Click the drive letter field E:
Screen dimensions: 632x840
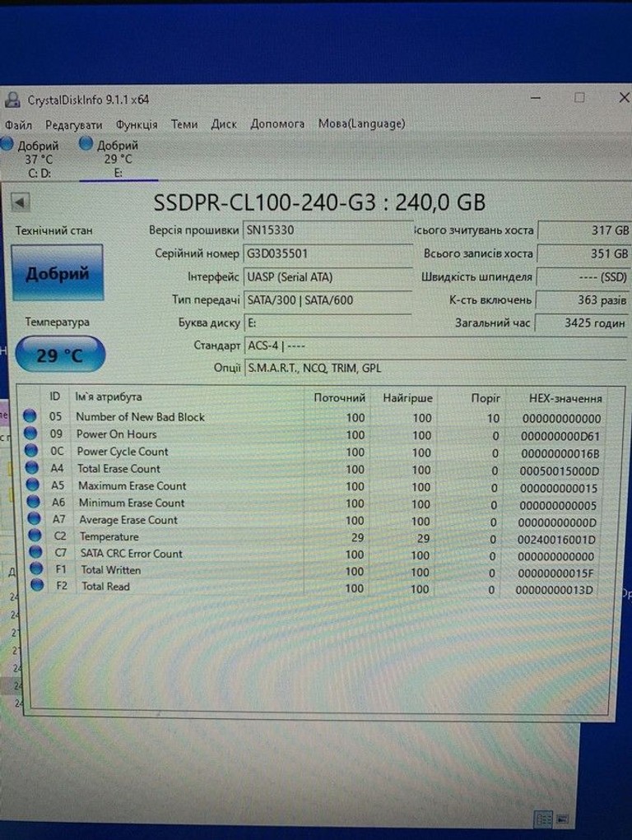pyautogui.click(x=328, y=323)
